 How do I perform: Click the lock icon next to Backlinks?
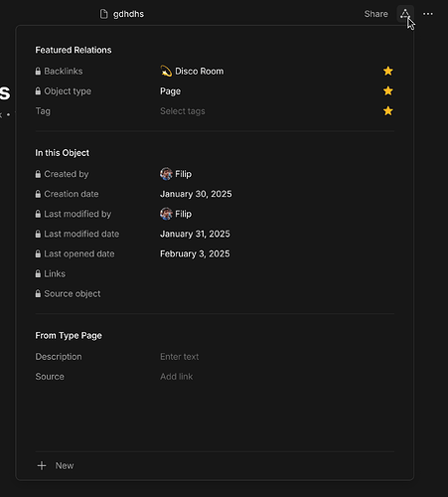point(38,71)
